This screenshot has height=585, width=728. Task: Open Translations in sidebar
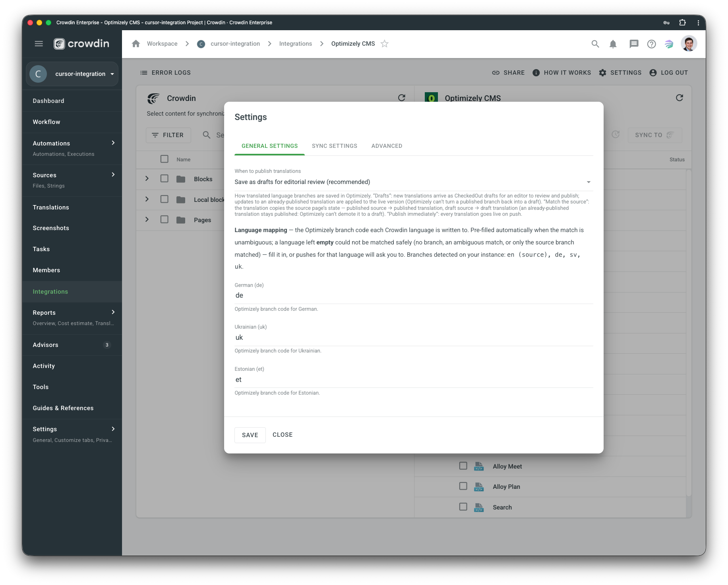[72, 207]
